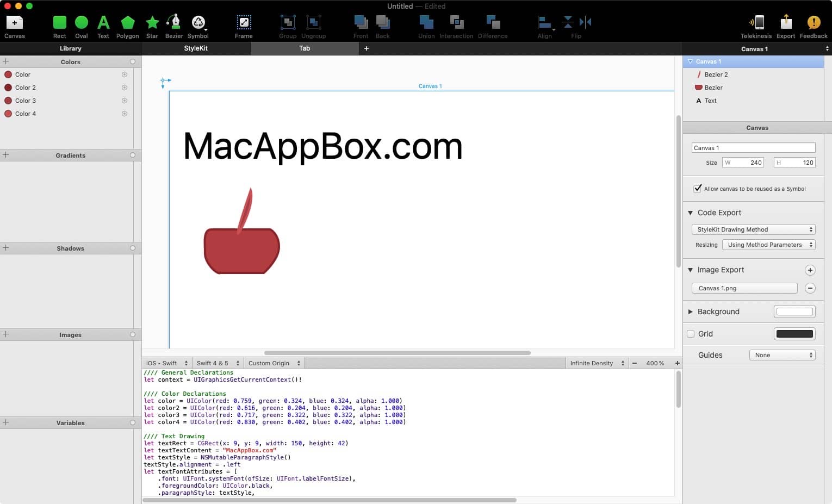Open the Custom Origin dropdown

pyautogui.click(x=274, y=363)
